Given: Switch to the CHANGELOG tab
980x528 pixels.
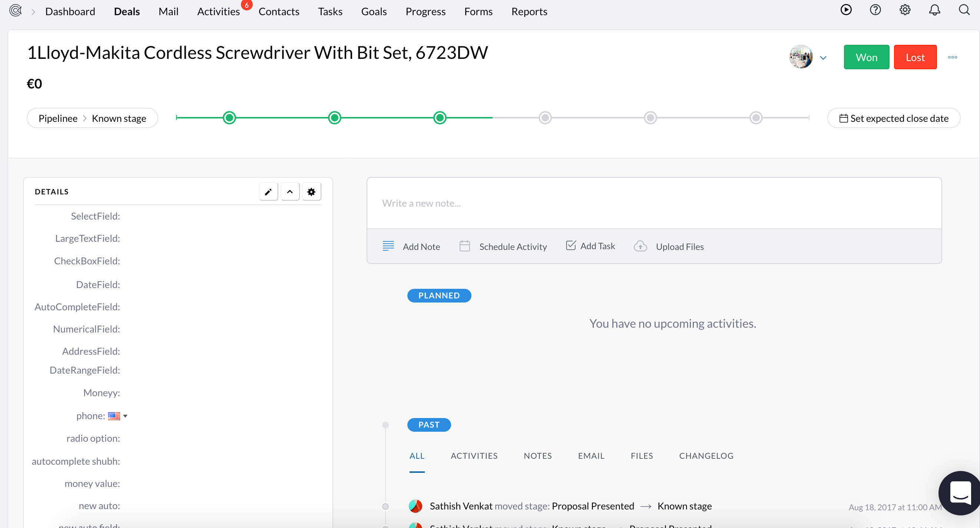Looking at the screenshot, I should click(706, 455).
